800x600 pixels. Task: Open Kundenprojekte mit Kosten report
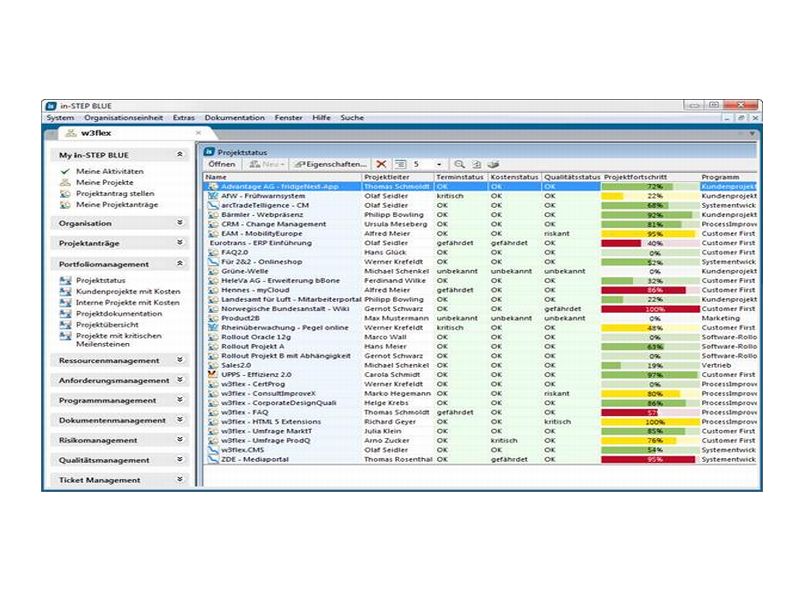[128, 291]
